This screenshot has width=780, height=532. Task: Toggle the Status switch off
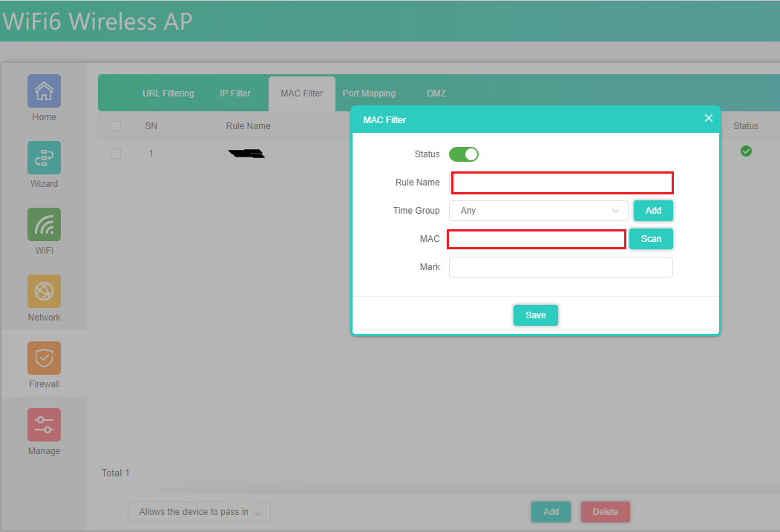[x=464, y=154]
